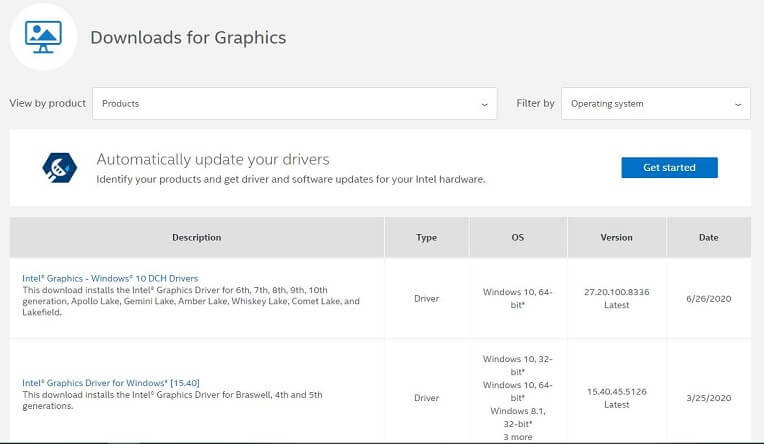
Task: Select version 27.20.100.8336 cell
Action: [x=616, y=298]
